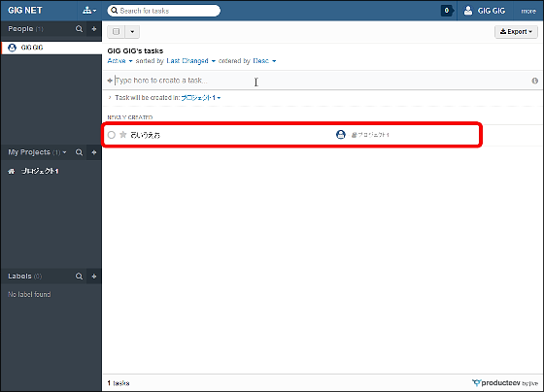The height and width of the screenshot is (392, 544).
Task: Click the info icon beside task input
Action: [x=534, y=81]
